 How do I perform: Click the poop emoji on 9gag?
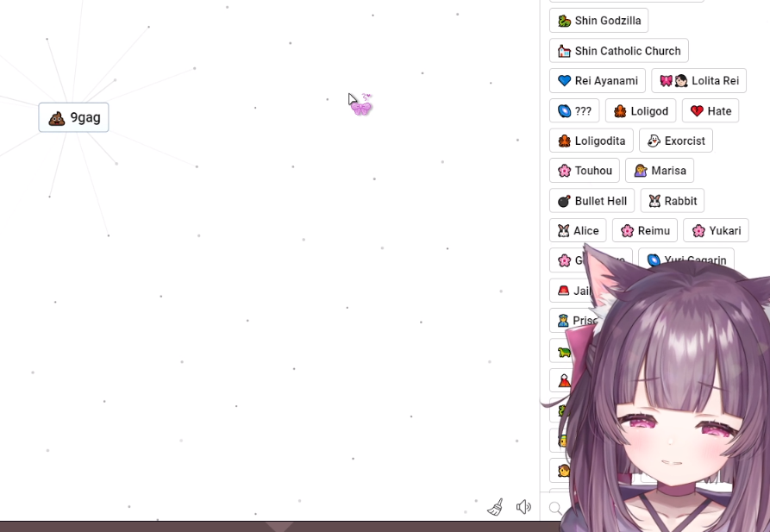tap(56, 118)
